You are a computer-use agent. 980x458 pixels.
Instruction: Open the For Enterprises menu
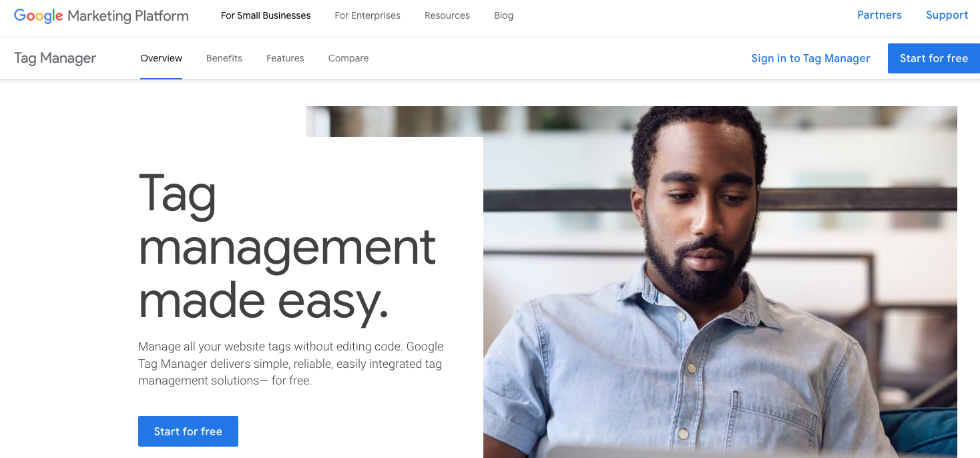[367, 15]
